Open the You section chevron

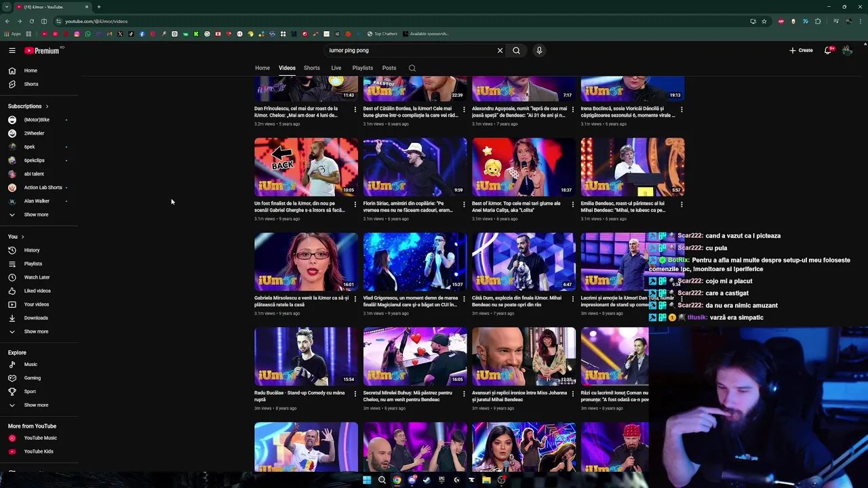point(22,237)
